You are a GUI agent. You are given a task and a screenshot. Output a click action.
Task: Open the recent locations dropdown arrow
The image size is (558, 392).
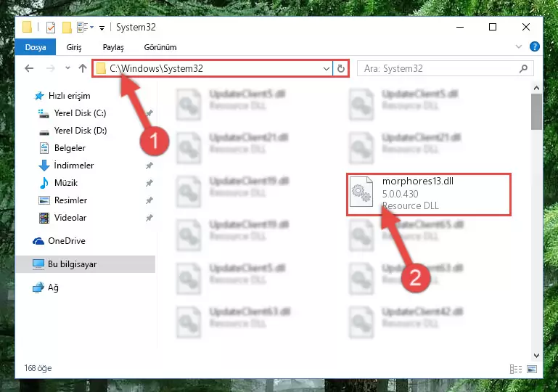click(x=67, y=68)
